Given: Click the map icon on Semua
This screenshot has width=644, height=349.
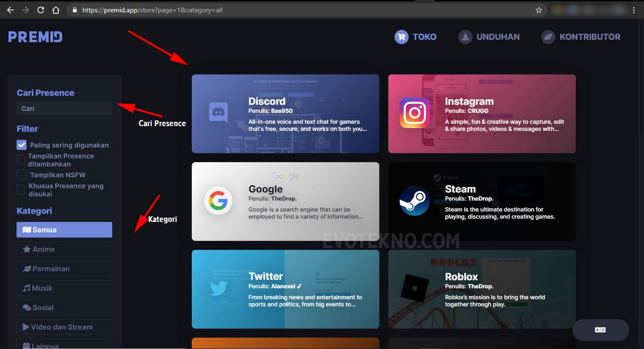Looking at the screenshot, I should (x=27, y=230).
